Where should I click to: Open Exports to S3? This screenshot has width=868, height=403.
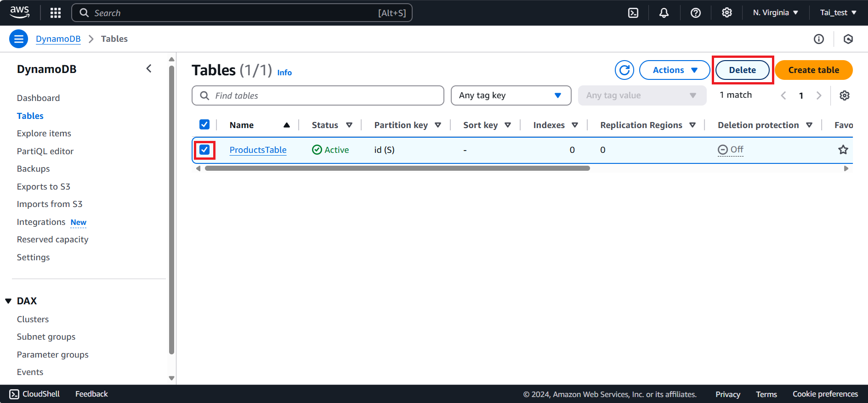(x=44, y=187)
